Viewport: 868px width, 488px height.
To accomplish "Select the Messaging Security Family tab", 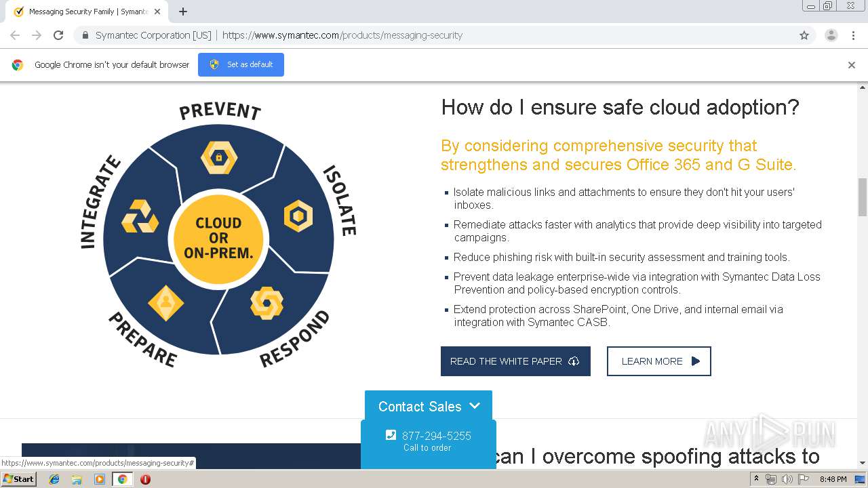I will 88,12.
